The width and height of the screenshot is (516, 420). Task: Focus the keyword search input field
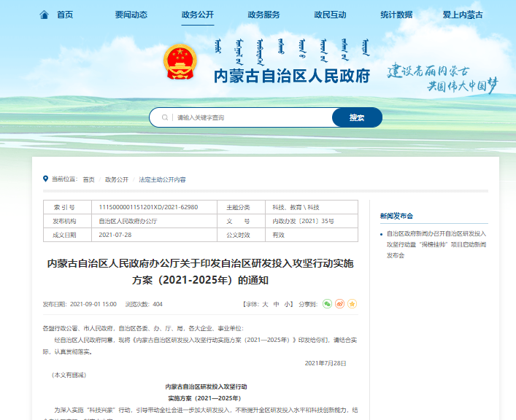click(253, 117)
